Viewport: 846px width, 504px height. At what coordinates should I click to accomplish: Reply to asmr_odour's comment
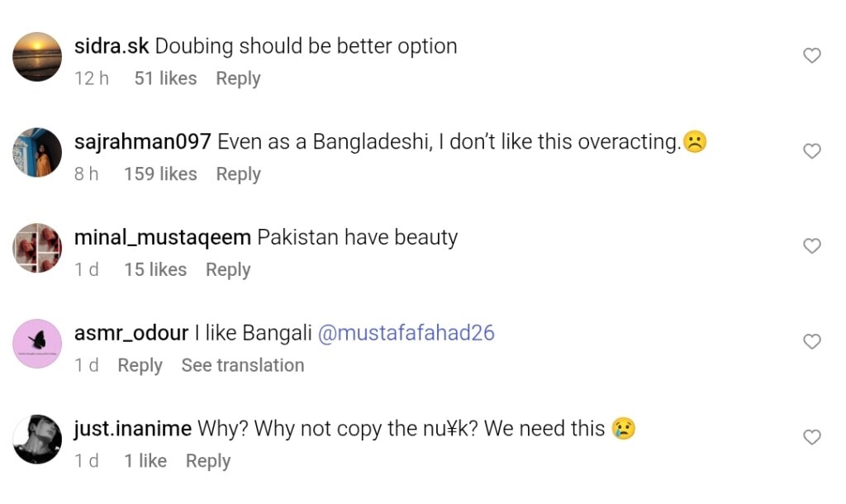(x=140, y=365)
